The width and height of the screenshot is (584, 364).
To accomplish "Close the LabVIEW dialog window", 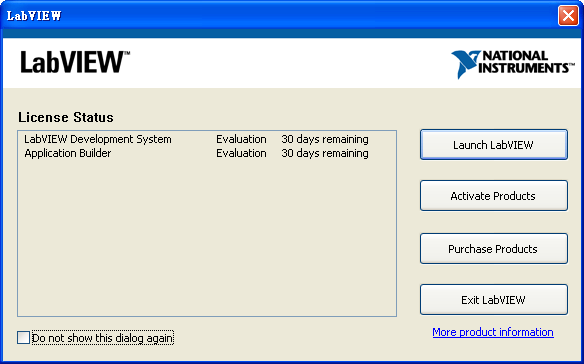I will pos(568,16).
